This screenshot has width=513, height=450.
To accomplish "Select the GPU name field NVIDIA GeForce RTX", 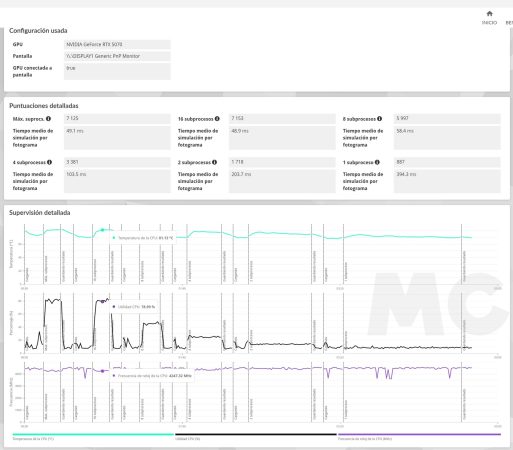I will coord(117,44).
